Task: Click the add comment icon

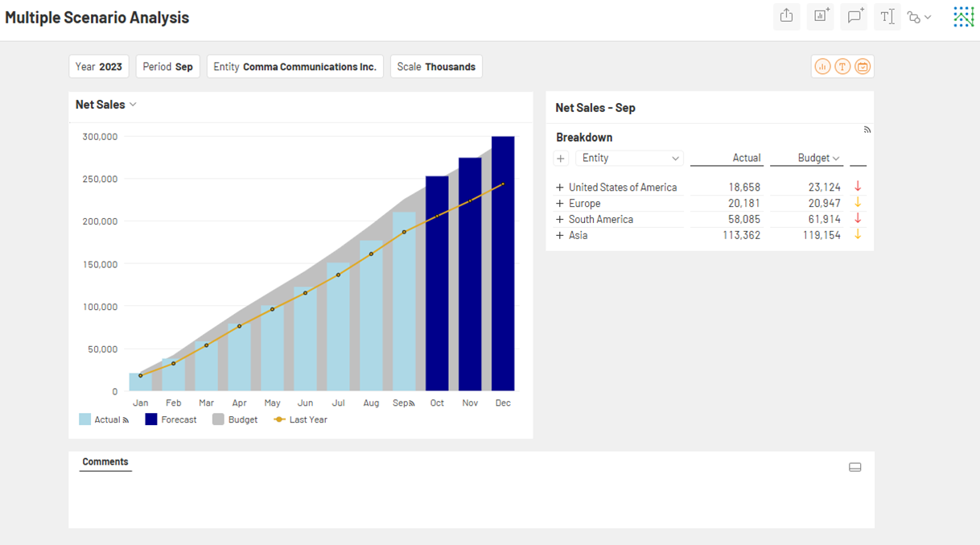Action: [x=854, y=16]
